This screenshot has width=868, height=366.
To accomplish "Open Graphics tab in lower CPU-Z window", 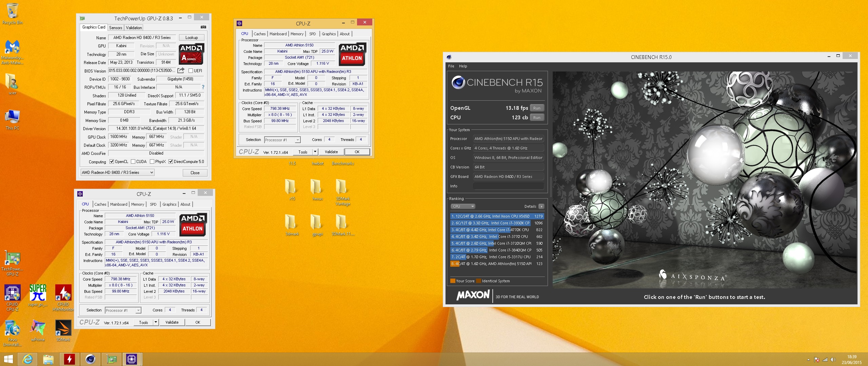I will (x=169, y=204).
